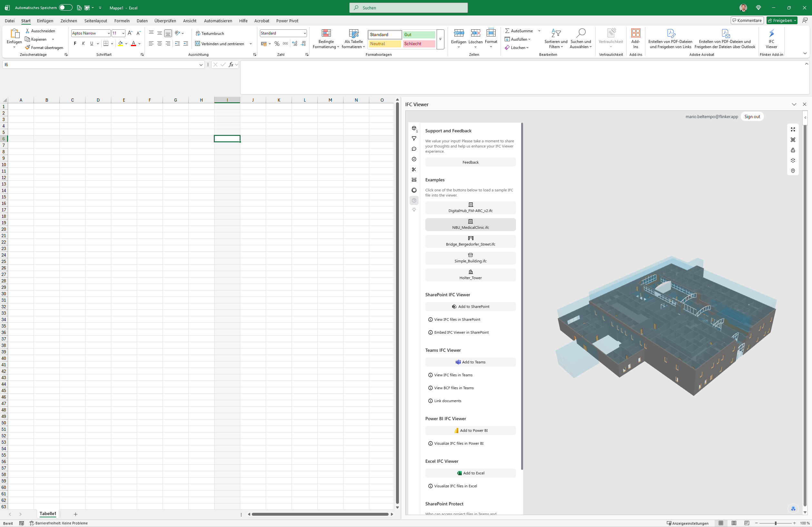Image resolution: width=812 pixels, height=527 pixels.
Task: Click the fullscreen expand icon in viewer
Action: coord(793,129)
